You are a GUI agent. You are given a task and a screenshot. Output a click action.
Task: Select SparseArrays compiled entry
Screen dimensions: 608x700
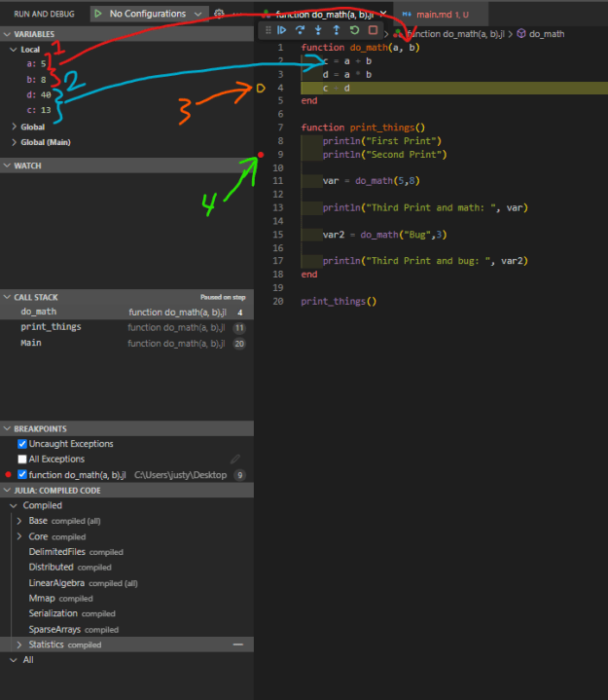74,630
